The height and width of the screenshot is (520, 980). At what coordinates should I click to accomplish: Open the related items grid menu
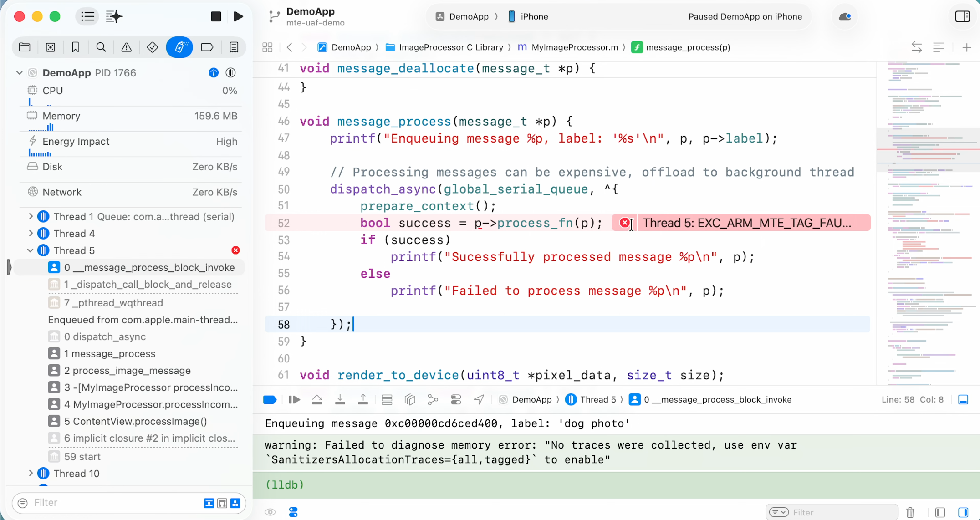(x=267, y=47)
